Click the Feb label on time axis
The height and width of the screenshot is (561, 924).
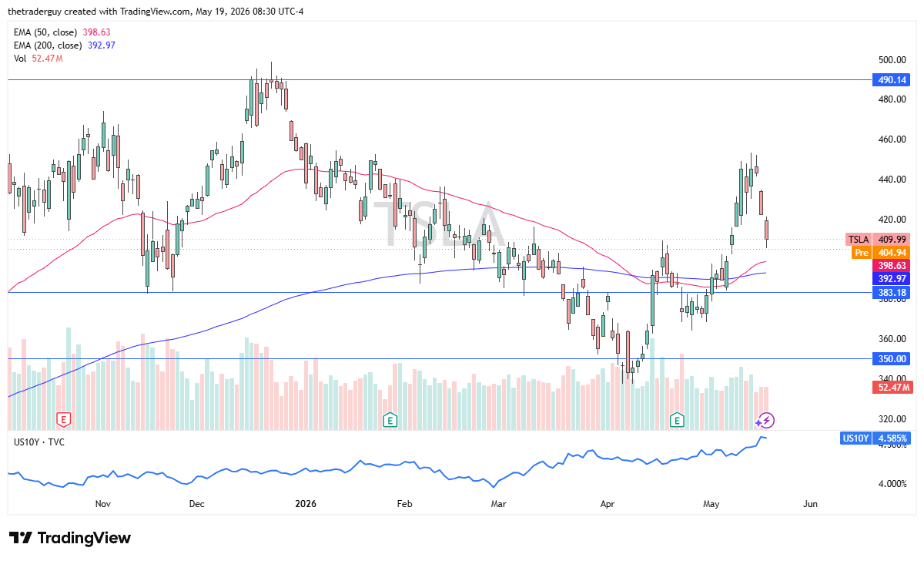coord(405,504)
